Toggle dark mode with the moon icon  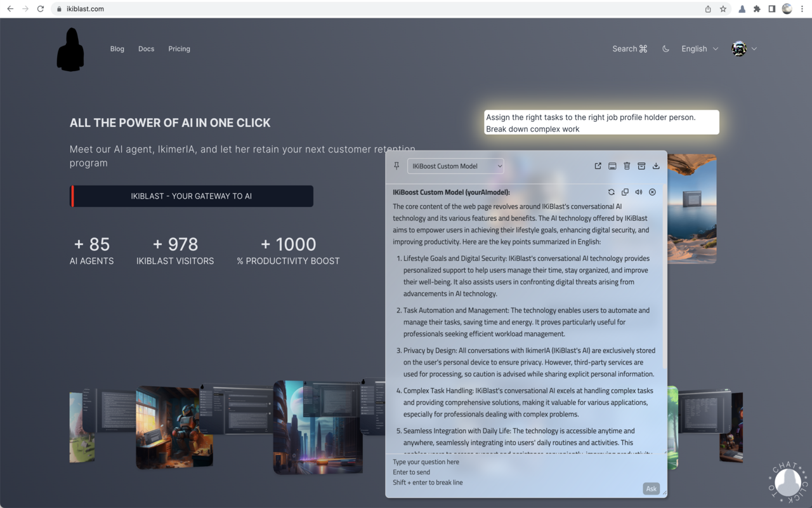coord(665,49)
